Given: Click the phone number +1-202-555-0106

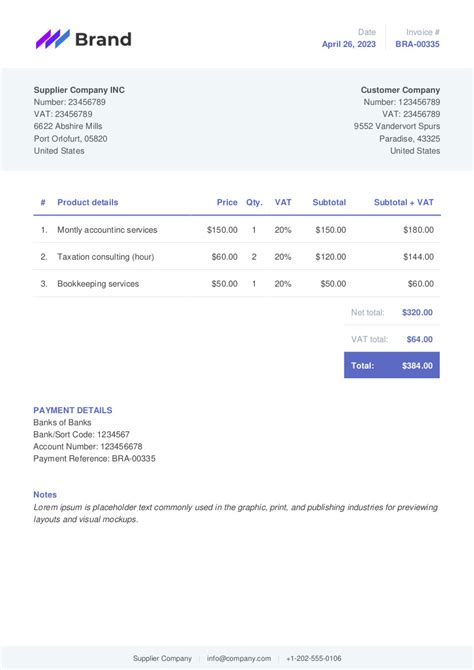Looking at the screenshot, I should pyautogui.click(x=314, y=658).
